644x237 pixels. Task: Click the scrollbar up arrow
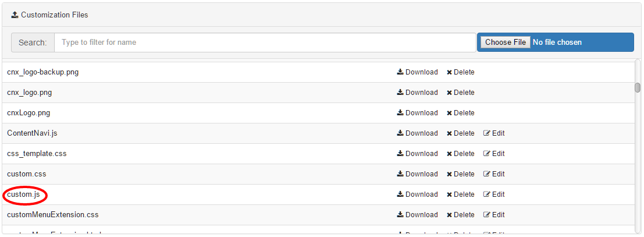pos(638,62)
